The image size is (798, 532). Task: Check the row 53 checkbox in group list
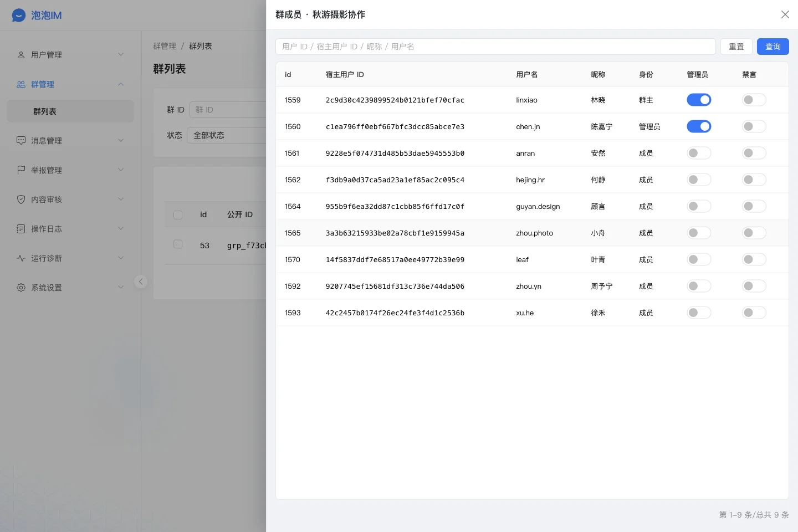[178, 244]
